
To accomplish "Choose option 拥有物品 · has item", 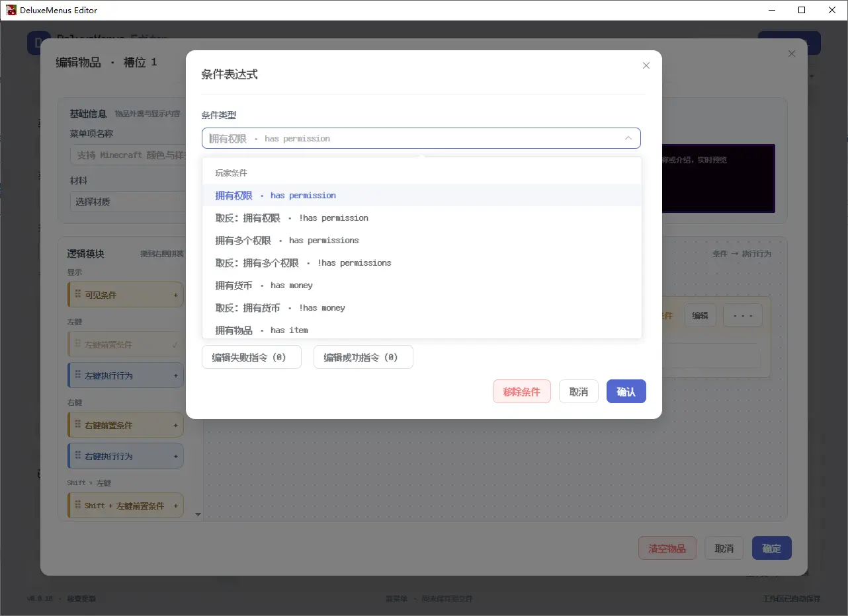I will [x=422, y=330].
